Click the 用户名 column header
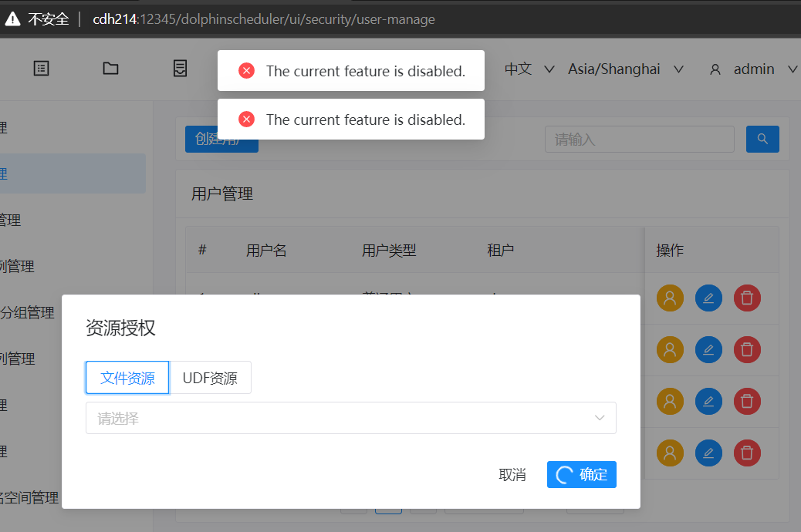Screen dimensions: 801x532 click(266, 250)
